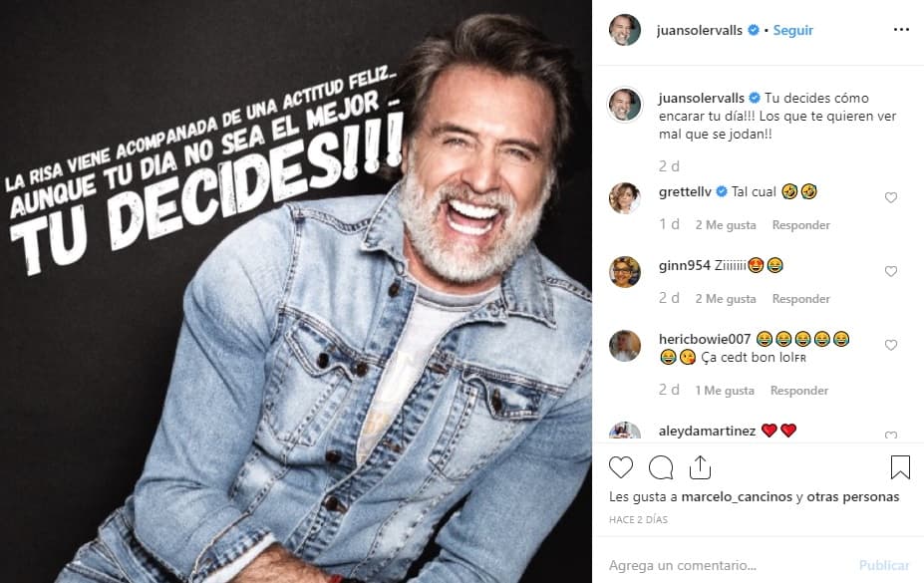This screenshot has width=924, height=583.
Task: Like hericbowie007's comment heart icon
Action: [890, 345]
